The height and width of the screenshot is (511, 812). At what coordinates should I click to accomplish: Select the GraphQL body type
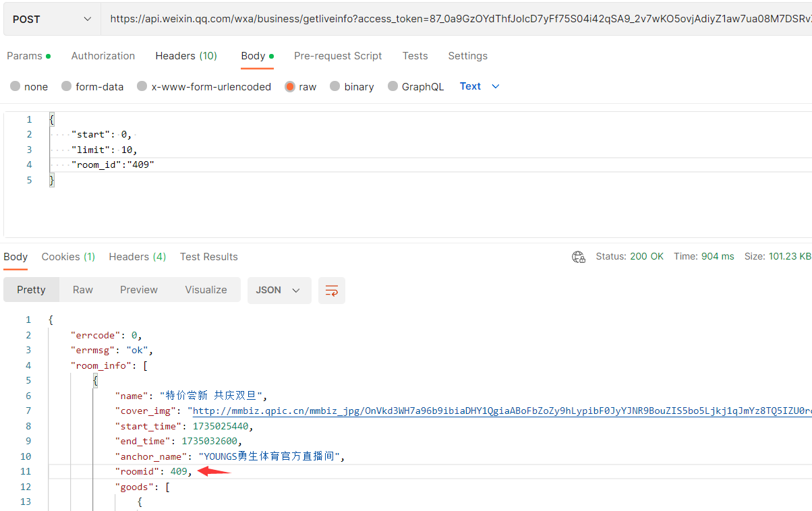(415, 87)
